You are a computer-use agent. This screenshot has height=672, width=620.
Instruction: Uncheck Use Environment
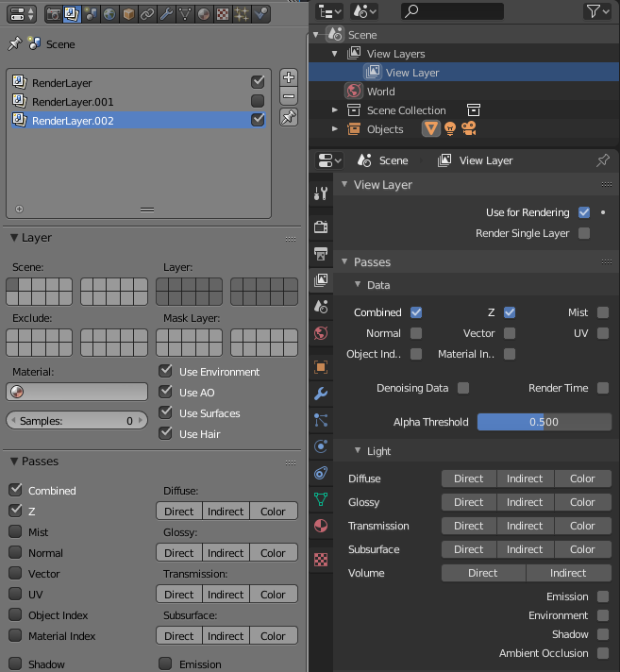(165, 371)
